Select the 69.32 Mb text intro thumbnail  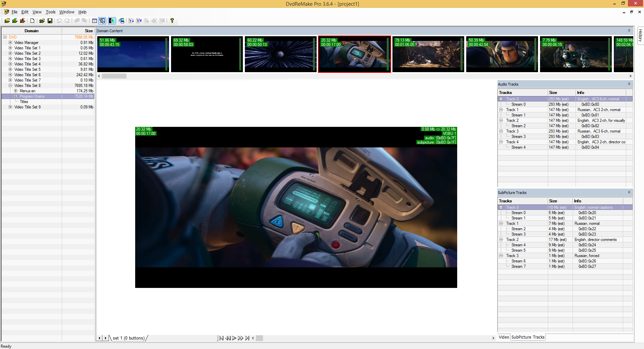pos(207,54)
